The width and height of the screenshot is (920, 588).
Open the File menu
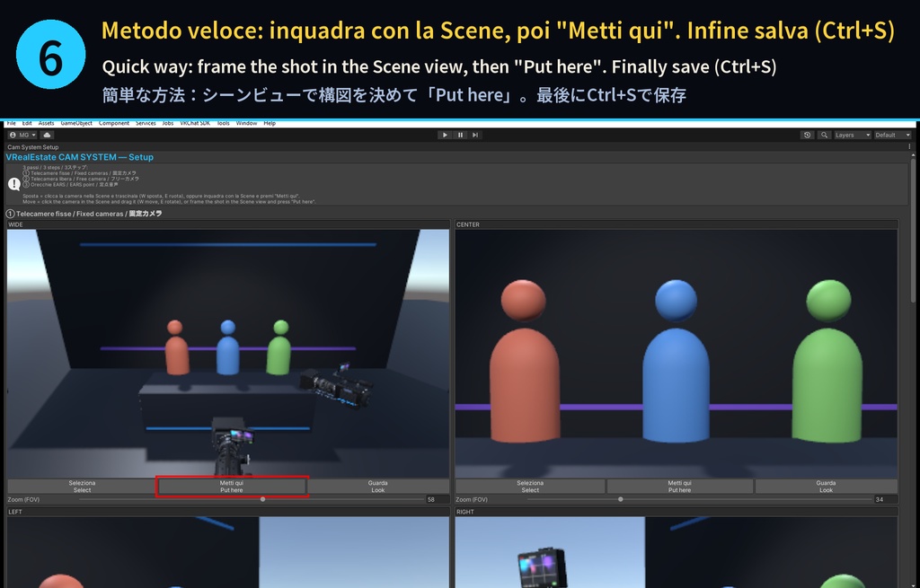pos(11,124)
